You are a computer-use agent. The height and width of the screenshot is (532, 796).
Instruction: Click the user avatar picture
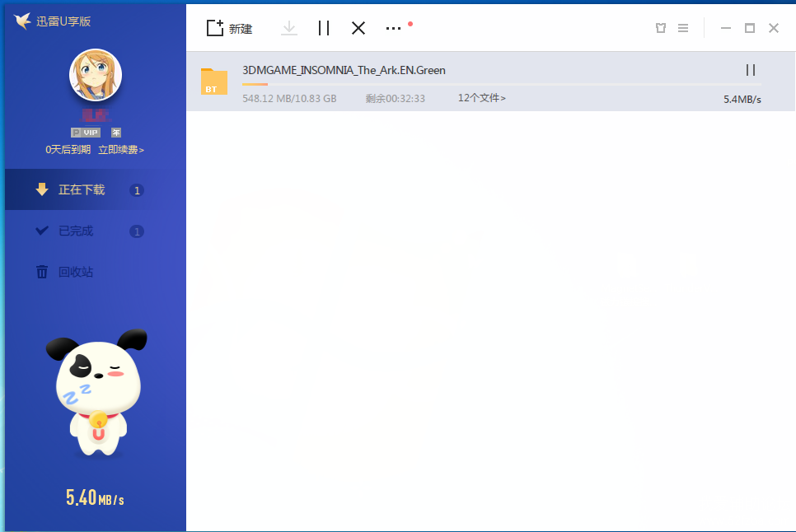(96, 76)
